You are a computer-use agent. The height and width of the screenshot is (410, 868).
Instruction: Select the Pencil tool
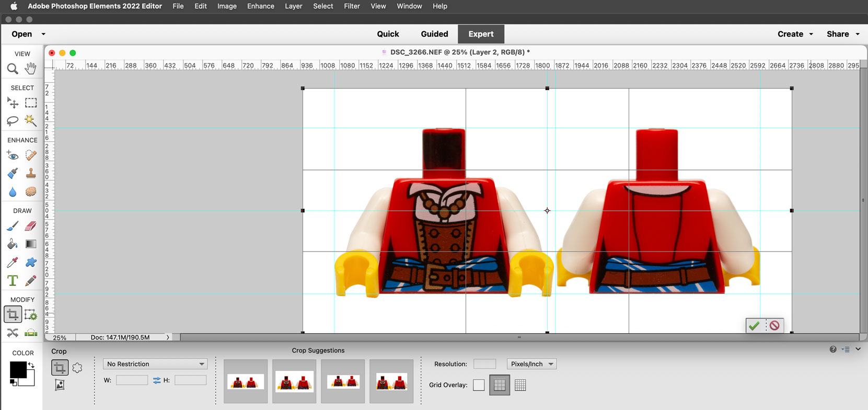31,280
